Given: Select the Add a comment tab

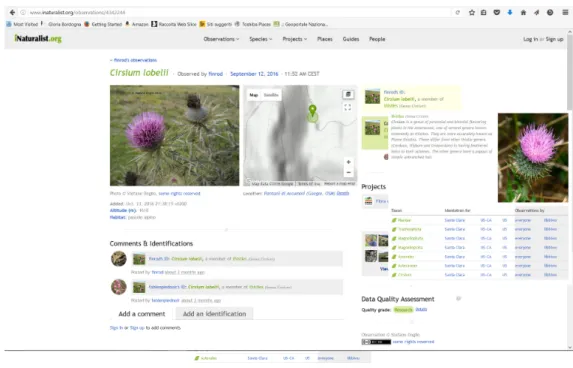Looking at the screenshot, I should 142,314.
